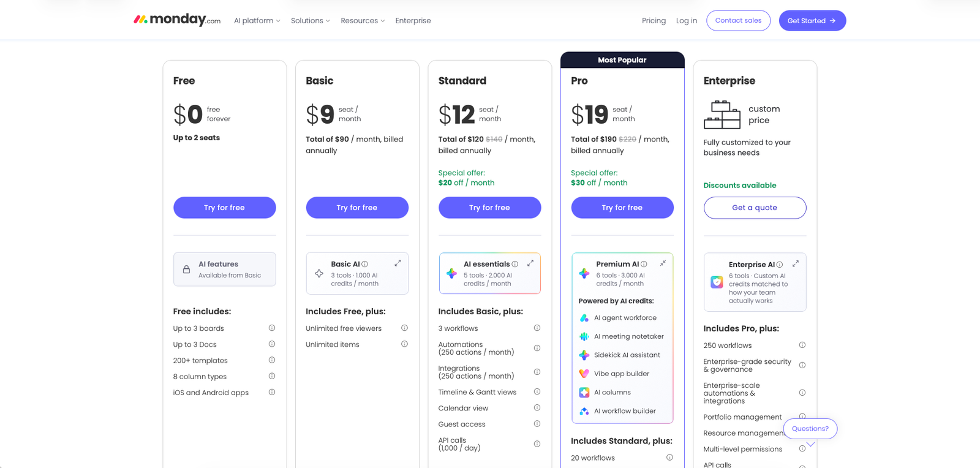
Task: Get a quote for Enterprise plan
Action: click(x=755, y=208)
